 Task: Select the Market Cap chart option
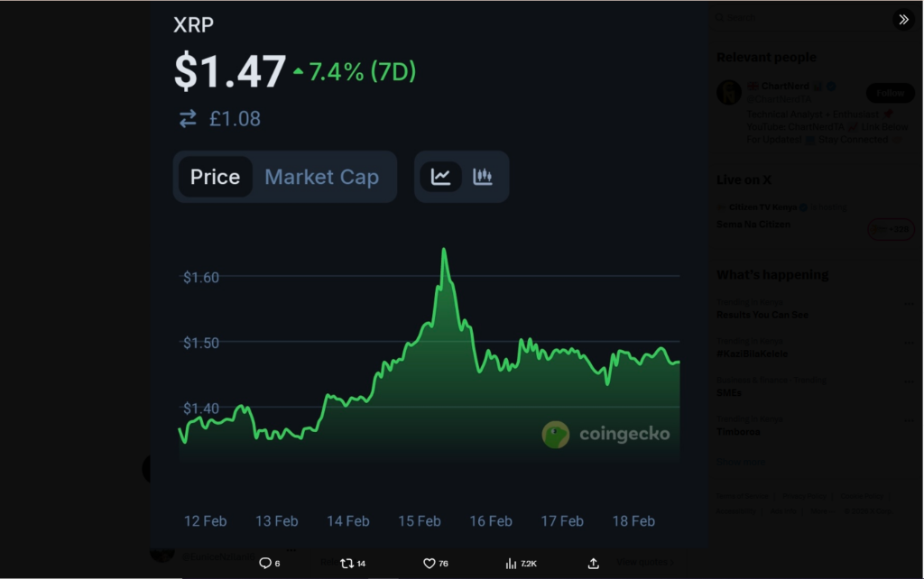click(x=321, y=177)
